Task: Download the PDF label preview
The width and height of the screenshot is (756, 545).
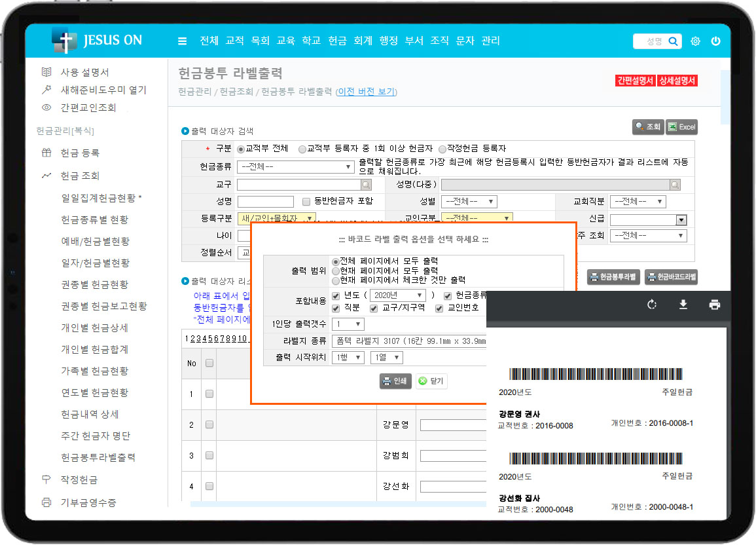Action: point(683,305)
